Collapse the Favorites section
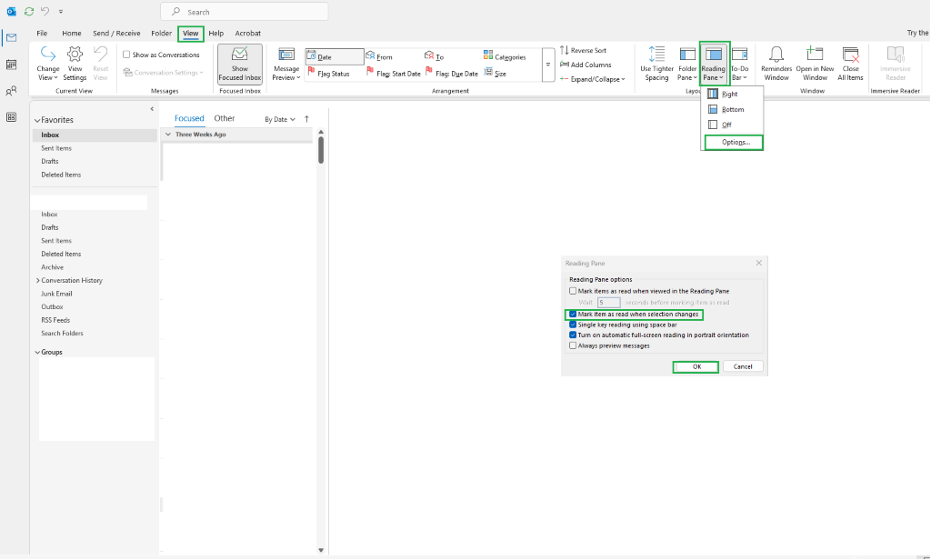Screen dimensions: 931x560 tap(37, 120)
